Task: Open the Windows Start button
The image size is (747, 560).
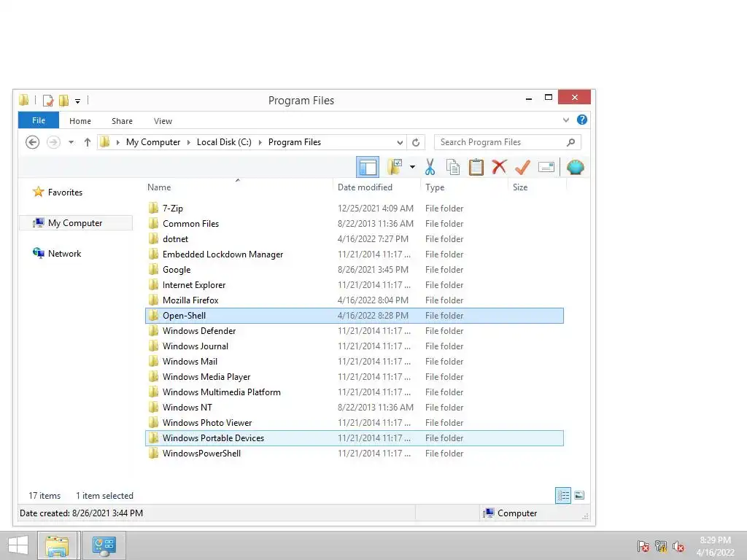Action: coord(18,545)
